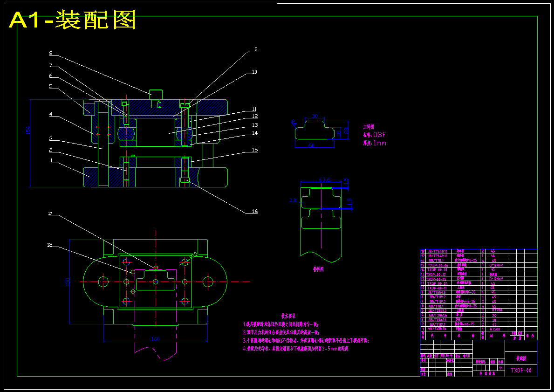Select leader callout number 8 above section view
The image size is (554, 392).
click(51, 54)
